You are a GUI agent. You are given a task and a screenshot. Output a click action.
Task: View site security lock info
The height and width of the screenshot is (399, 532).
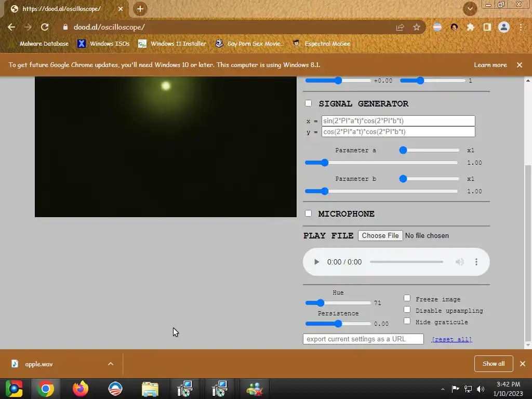coord(65,27)
